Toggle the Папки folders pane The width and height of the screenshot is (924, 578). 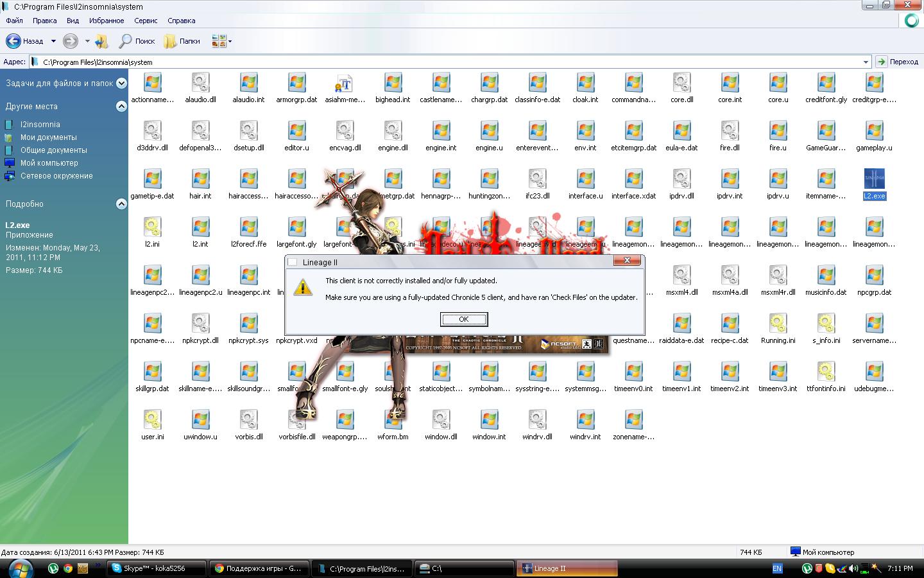(182, 41)
